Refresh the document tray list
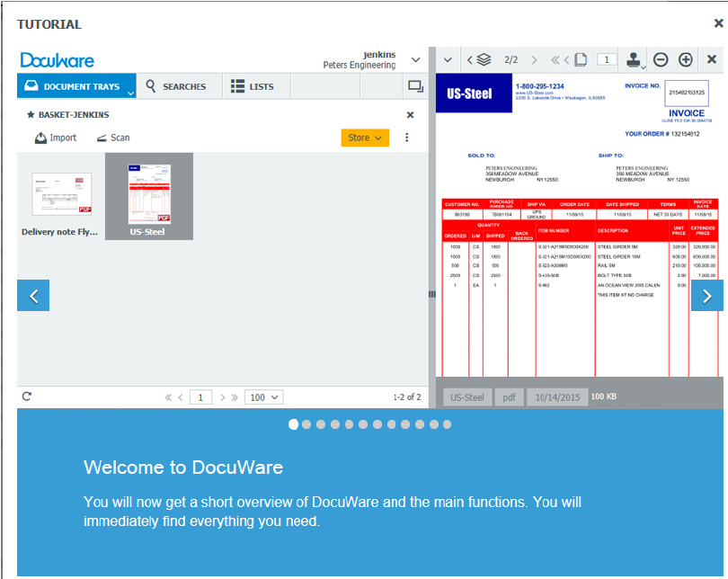 coord(27,396)
